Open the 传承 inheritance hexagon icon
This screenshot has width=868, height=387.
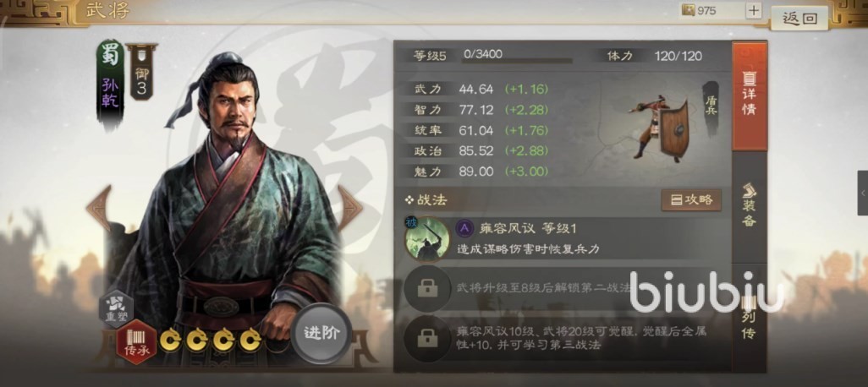point(136,342)
